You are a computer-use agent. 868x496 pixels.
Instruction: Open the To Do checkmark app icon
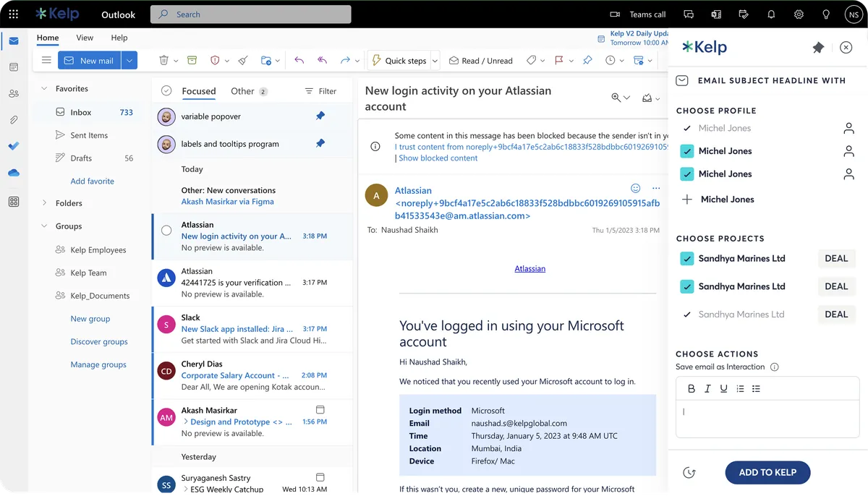tap(14, 146)
